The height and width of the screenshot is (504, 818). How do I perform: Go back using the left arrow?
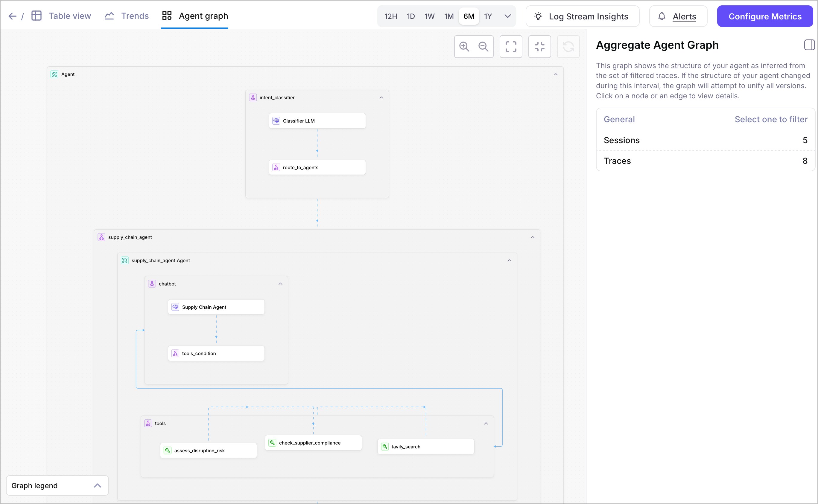[x=12, y=16]
